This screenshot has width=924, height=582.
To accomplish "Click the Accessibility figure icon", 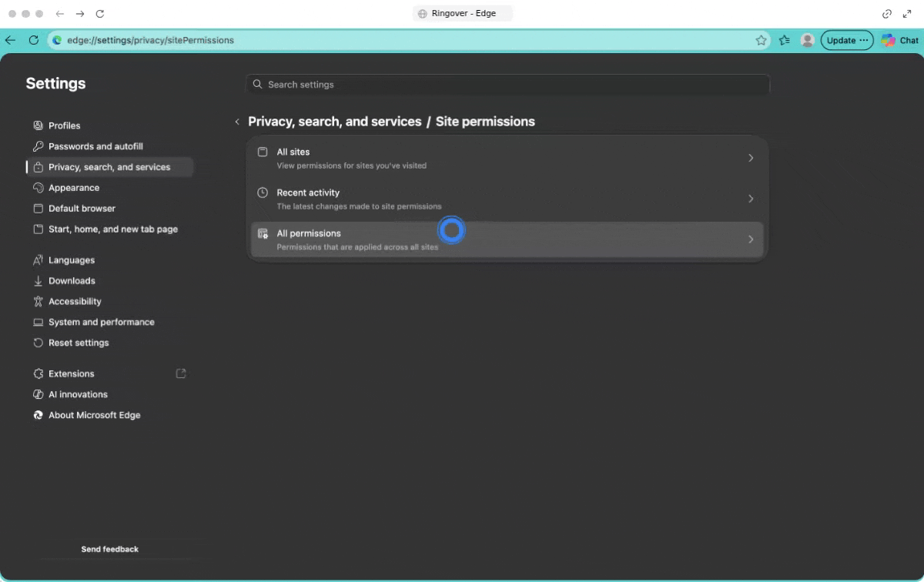I will point(38,302).
